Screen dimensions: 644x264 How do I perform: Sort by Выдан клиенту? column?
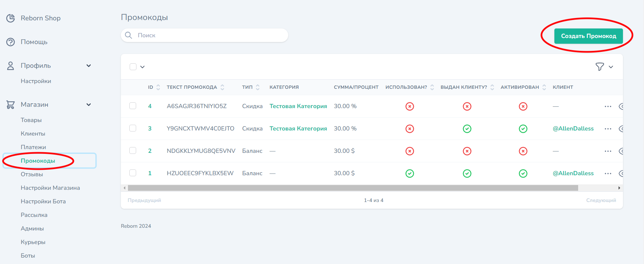coord(467,87)
